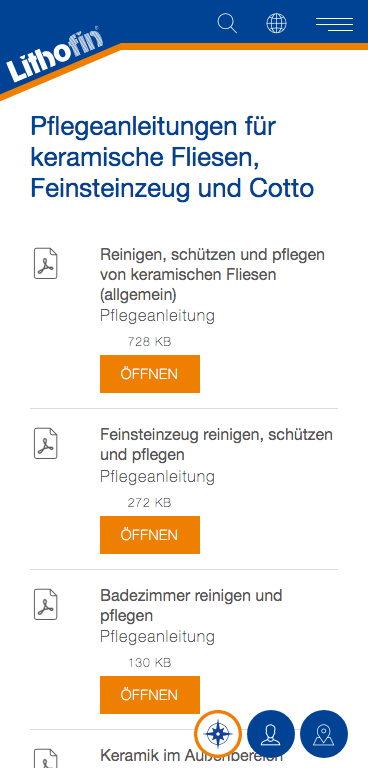Click PDF icon beside Badezimmer guide
Viewport: 368px width, 768px height.
coord(46,604)
